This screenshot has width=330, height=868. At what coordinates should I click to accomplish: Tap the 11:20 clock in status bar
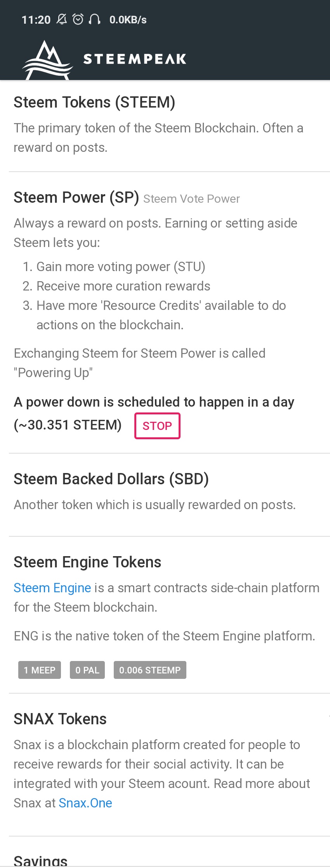pos(36,20)
